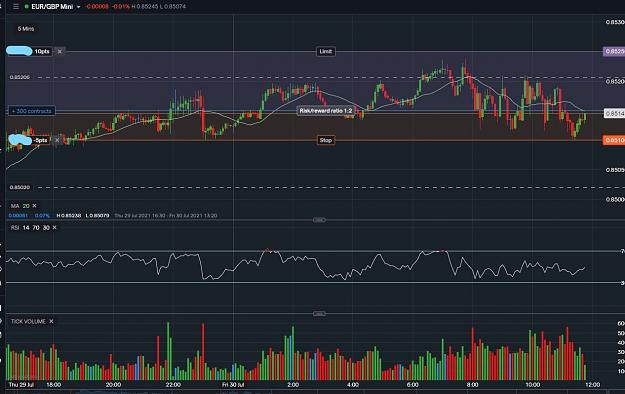The width and height of the screenshot is (625, 394).
Task: Edit the RSI period value 14
Action: coord(26,227)
